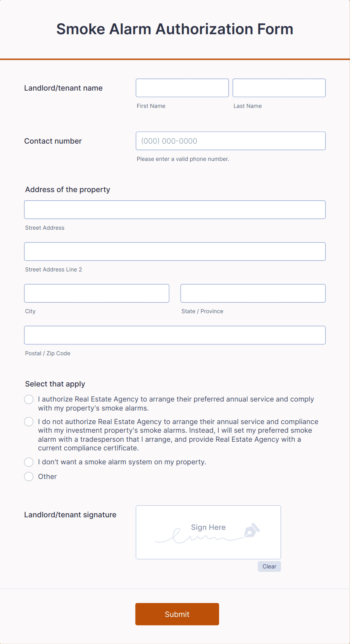Click the Last Name input field

click(x=278, y=88)
